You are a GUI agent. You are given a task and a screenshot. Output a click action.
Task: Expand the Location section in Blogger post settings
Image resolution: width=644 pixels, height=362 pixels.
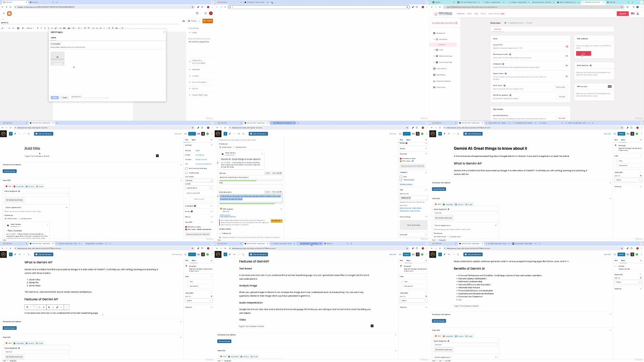coord(190,76)
